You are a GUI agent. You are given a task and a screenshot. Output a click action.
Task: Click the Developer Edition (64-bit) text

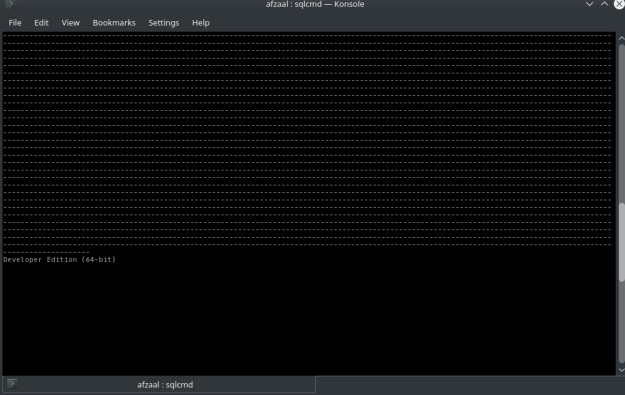click(60, 259)
